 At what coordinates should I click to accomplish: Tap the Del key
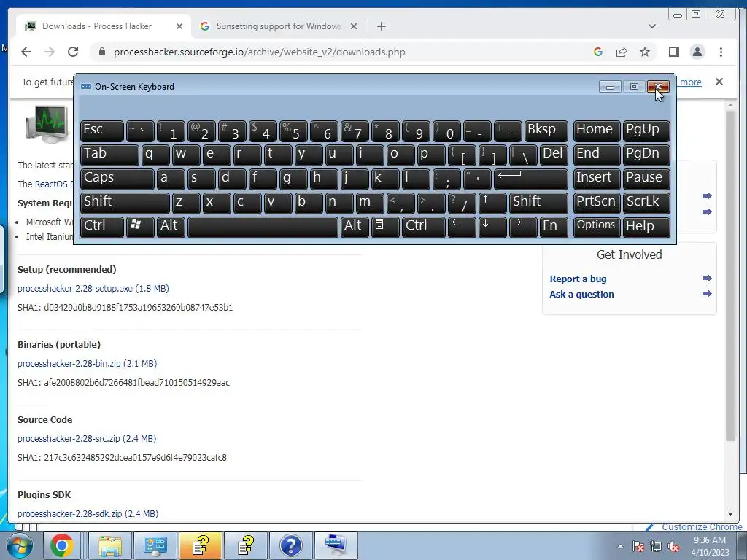point(554,155)
